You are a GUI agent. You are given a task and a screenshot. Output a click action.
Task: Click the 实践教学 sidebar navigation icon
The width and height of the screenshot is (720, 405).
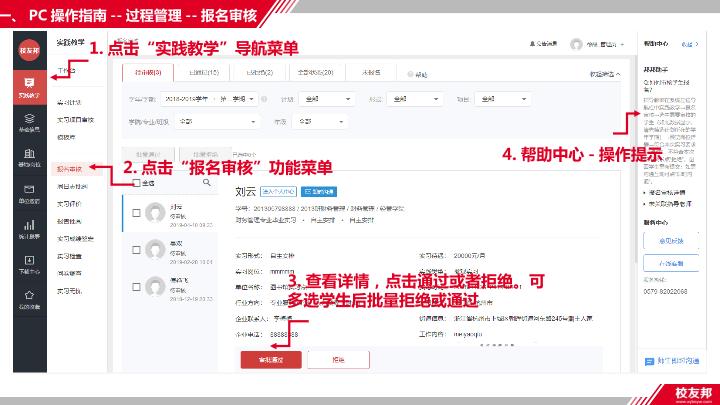point(29,86)
